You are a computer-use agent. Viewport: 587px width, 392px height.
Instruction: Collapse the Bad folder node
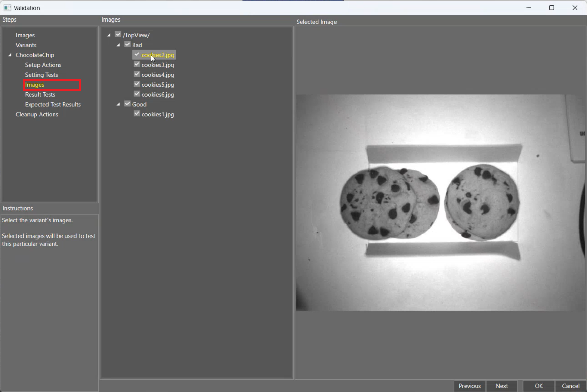pos(118,45)
